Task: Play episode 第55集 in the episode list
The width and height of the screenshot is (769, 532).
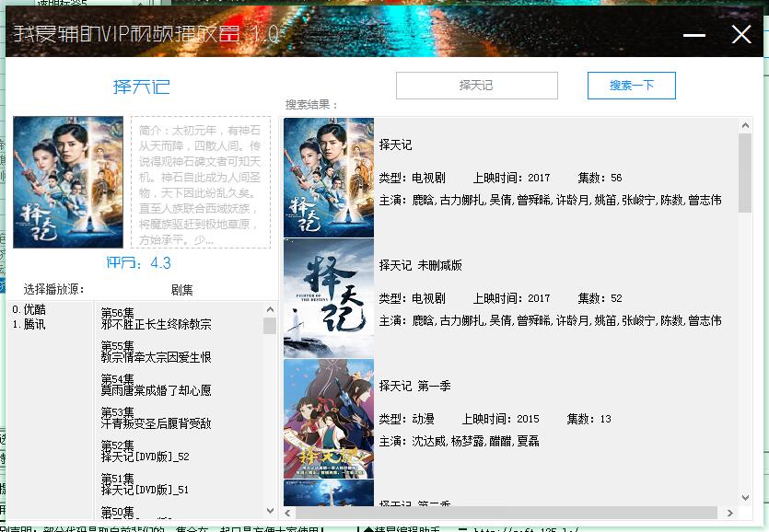Action: pos(156,352)
